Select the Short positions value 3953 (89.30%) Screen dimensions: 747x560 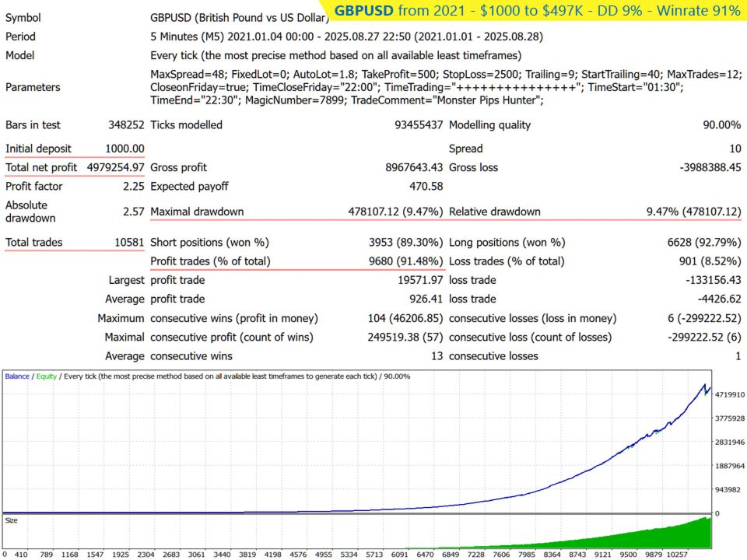[406, 243]
